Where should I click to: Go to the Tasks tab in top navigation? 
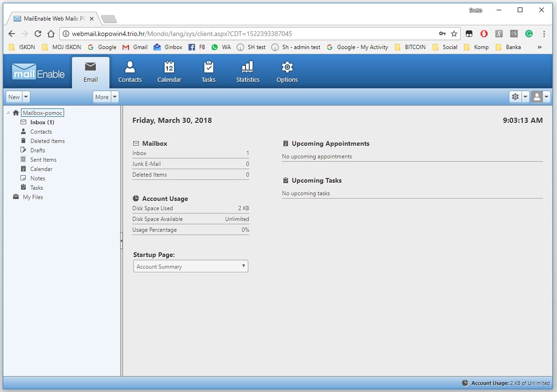[209, 72]
